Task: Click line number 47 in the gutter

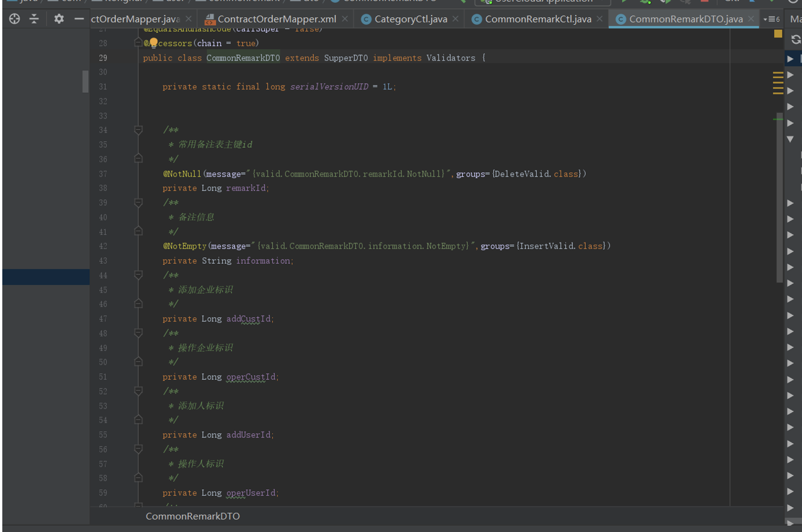Action: point(103,319)
